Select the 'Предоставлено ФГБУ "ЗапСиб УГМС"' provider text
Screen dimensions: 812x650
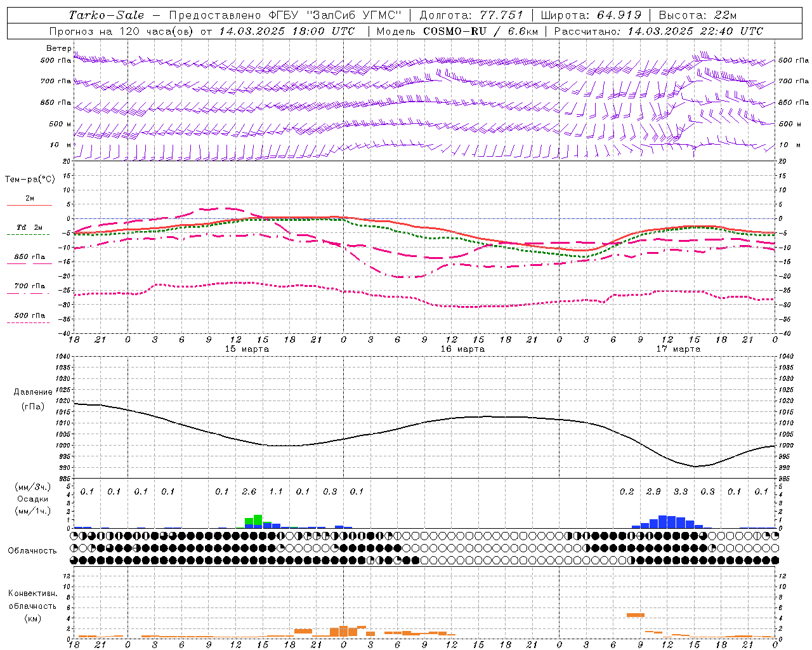coord(285,15)
